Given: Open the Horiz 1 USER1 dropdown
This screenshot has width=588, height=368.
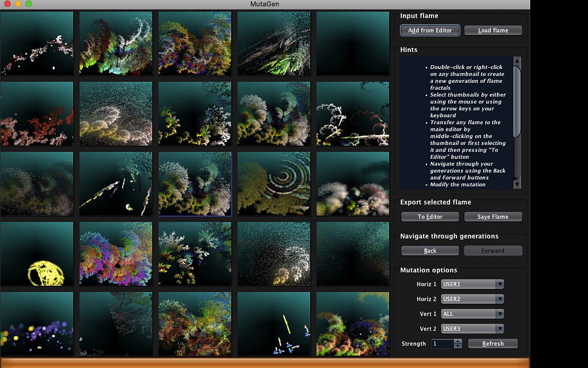Looking at the screenshot, I should tap(472, 284).
